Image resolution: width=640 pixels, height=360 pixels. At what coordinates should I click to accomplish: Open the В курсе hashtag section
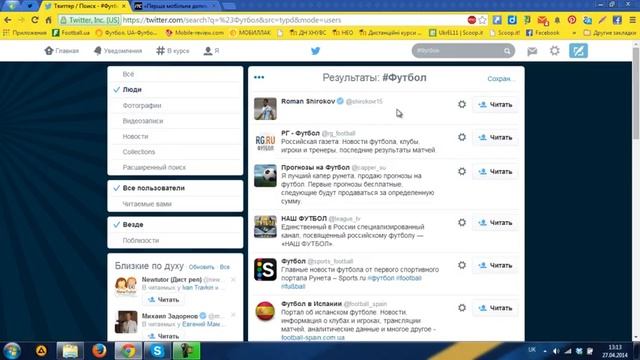[173, 51]
